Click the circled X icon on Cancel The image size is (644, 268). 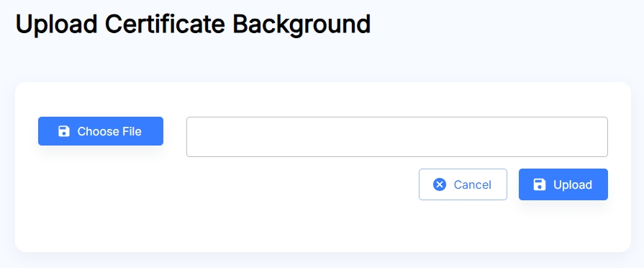pyautogui.click(x=440, y=184)
